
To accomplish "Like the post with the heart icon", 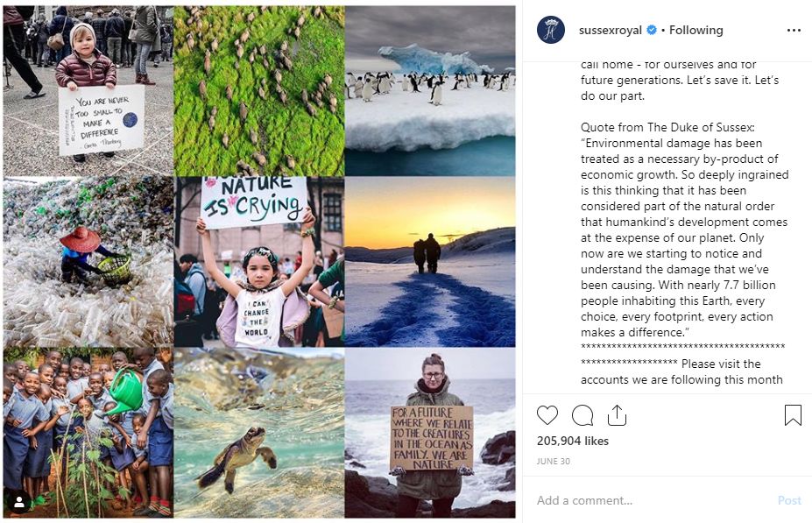I will (x=547, y=415).
